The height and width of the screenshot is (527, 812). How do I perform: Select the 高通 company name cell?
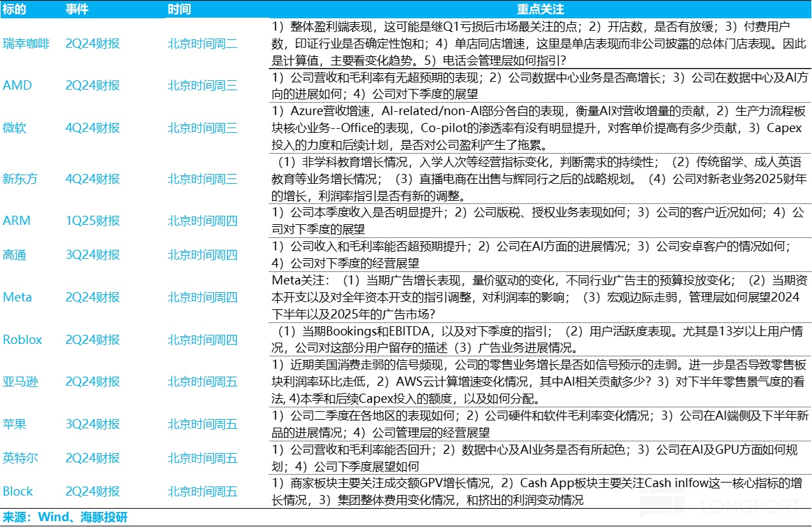tap(14, 255)
